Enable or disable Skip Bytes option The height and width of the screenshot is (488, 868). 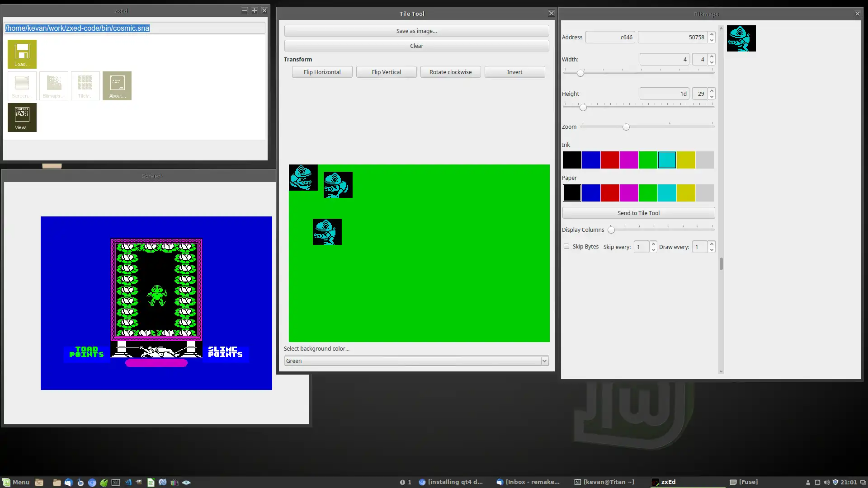click(x=566, y=246)
